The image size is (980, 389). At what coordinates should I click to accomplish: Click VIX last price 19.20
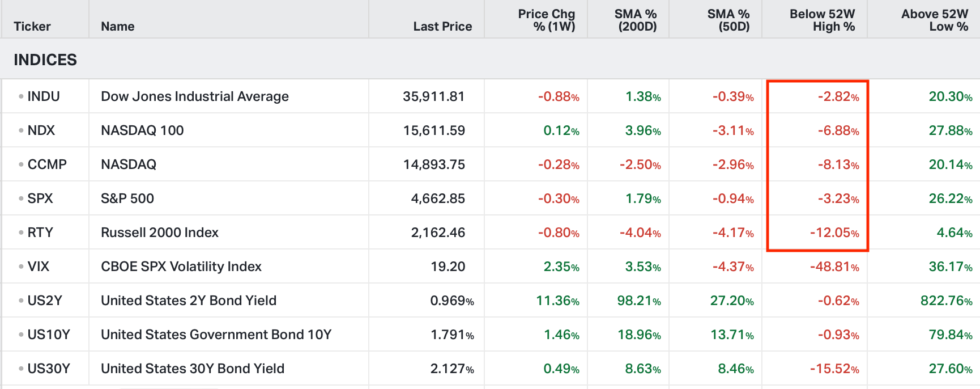tap(448, 267)
